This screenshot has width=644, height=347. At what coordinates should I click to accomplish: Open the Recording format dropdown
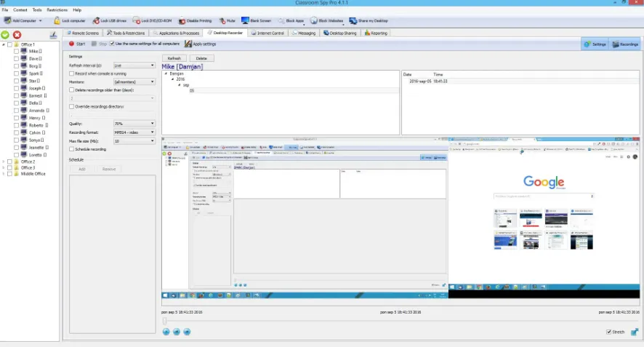(134, 132)
